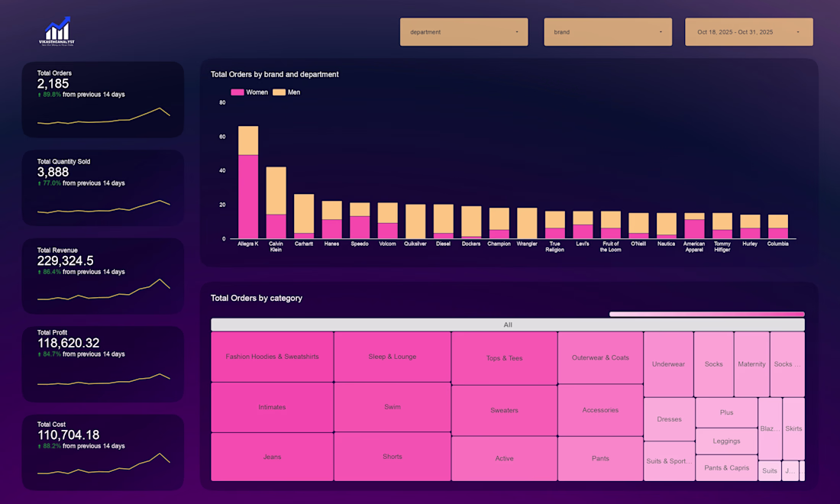Screen dimensions: 840x504
Task: Select the Dresses treemap tile
Action: pyautogui.click(x=669, y=419)
